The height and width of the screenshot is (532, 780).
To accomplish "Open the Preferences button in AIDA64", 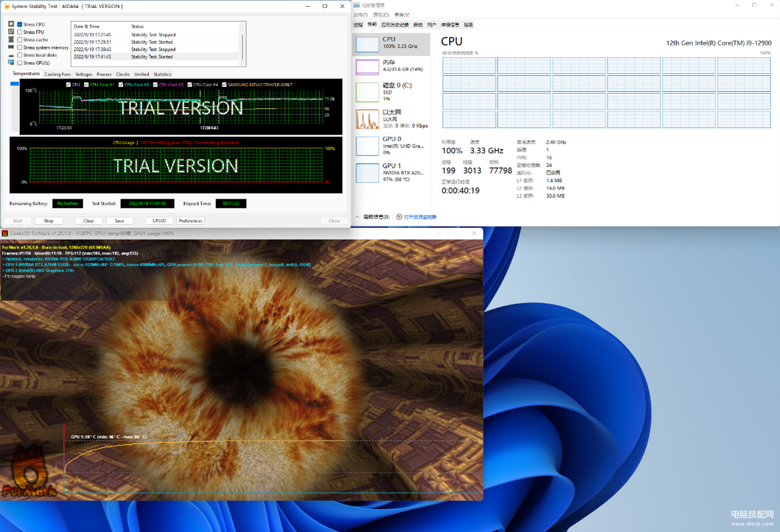I will click(191, 221).
